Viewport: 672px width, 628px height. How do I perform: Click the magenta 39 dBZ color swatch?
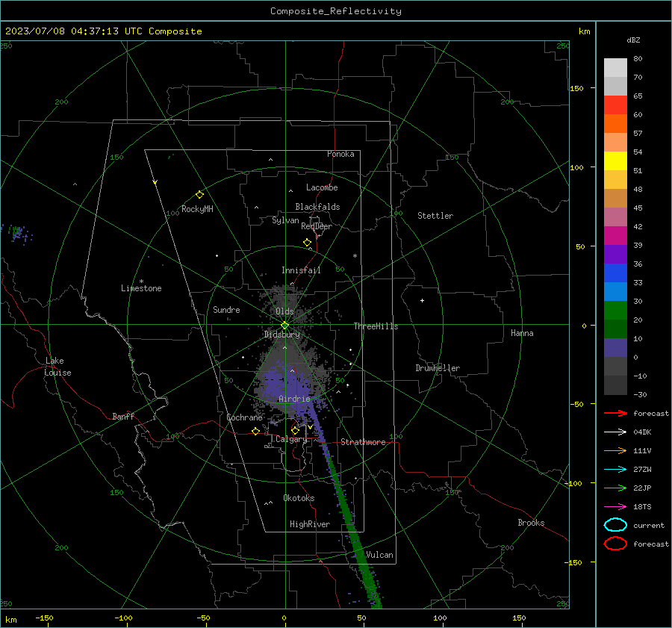click(615, 236)
